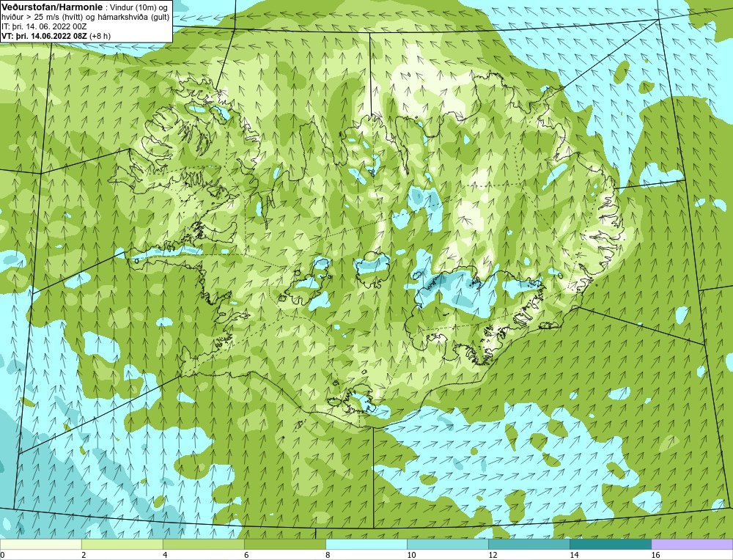The width and height of the screenshot is (733, 560).
Task: Click the Veðurstofan/Harmonie title text
Action: click(x=51, y=7)
